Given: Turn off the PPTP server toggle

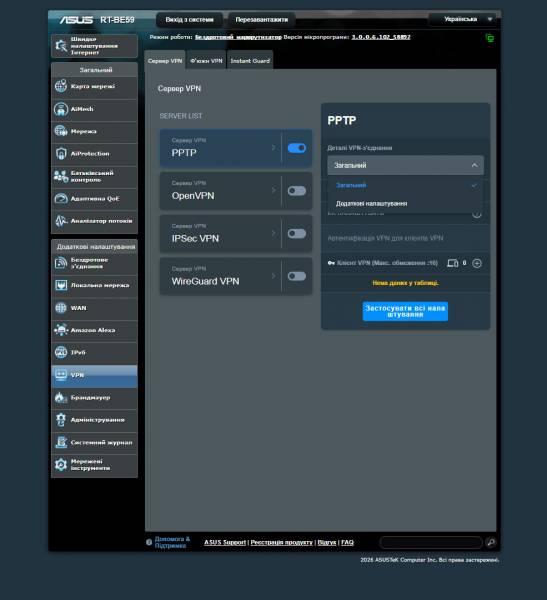Looking at the screenshot, I should 297,148.
